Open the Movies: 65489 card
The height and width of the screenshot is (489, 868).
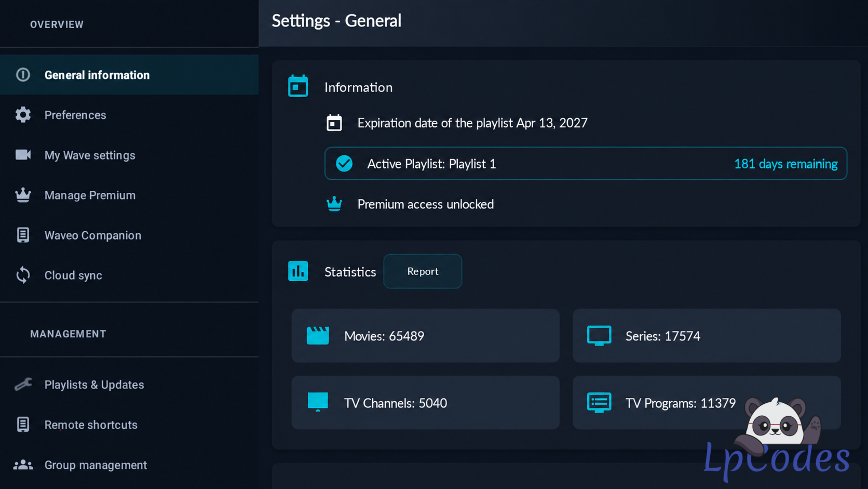[425, 336]
